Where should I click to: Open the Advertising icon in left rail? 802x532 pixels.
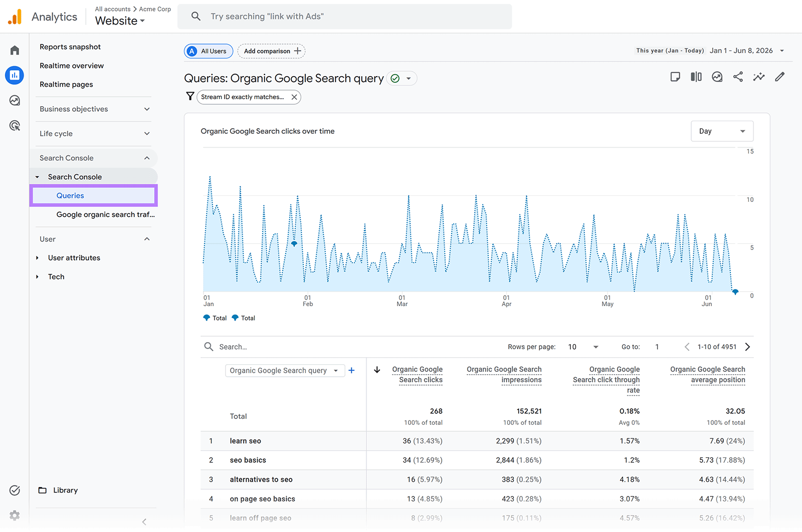(x=15, y=126)
